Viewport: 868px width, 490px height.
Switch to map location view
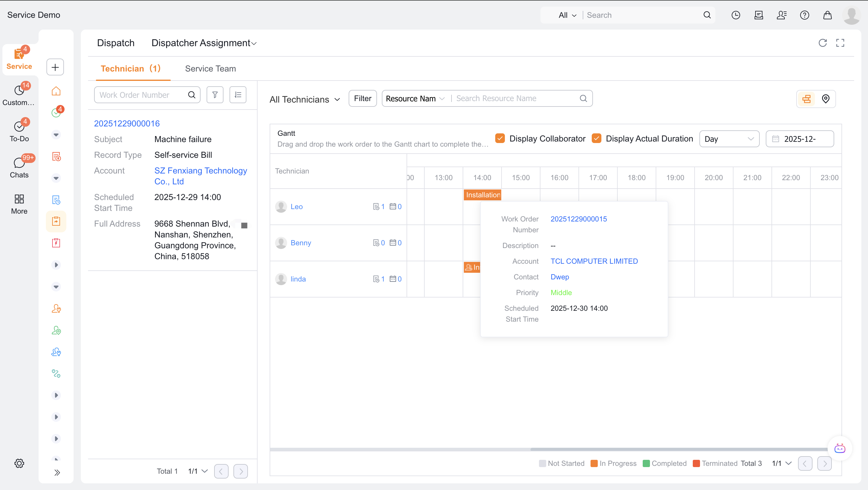(825, 99)
